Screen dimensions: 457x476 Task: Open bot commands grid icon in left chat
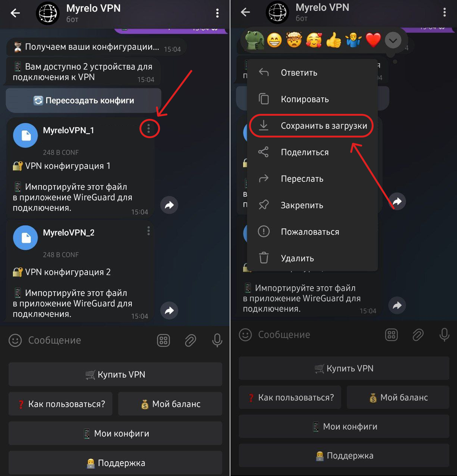pos(163,340)
